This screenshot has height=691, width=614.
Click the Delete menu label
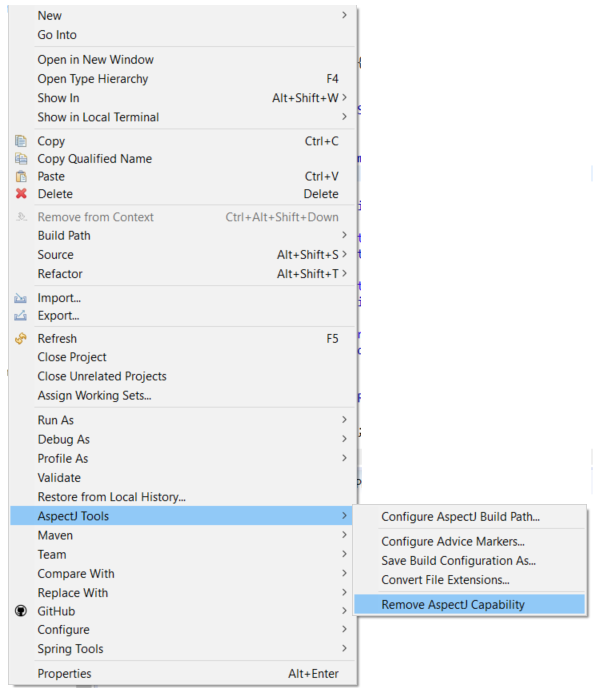point(55,194)
